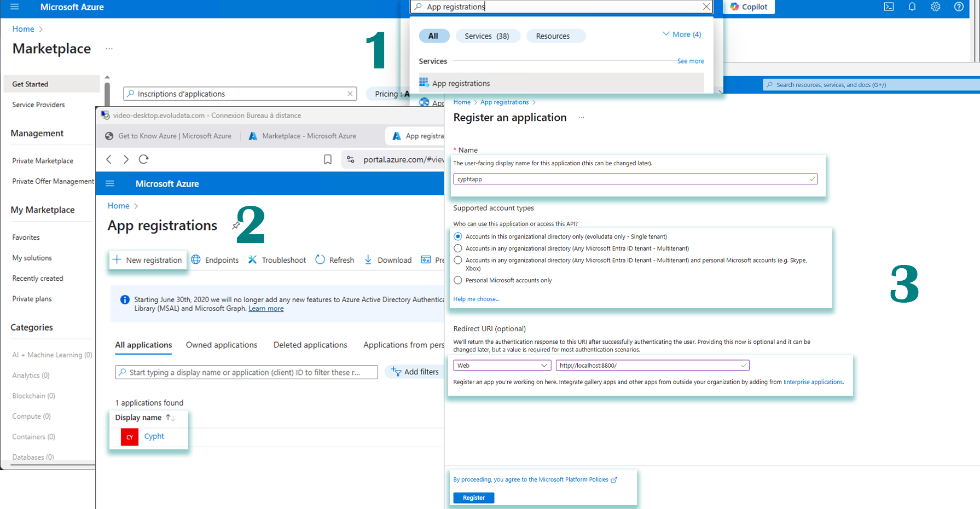Pin the App registrations page
This screenshot has width=980, height=509.
236,225
